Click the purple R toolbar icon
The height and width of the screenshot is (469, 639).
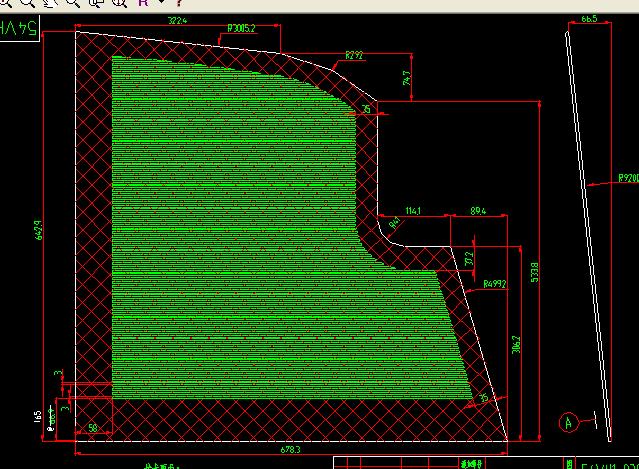tap(143, 3)
